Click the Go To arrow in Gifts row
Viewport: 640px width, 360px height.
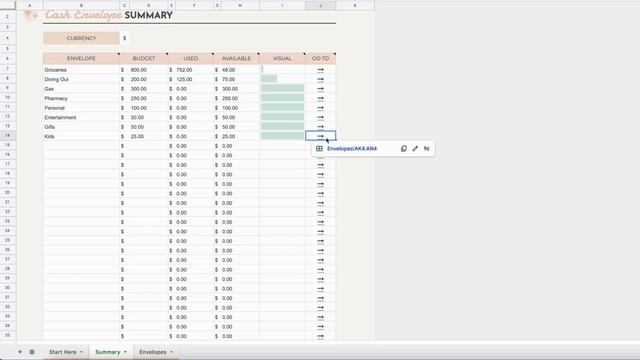pyautogui.click(x=320, y=127)
